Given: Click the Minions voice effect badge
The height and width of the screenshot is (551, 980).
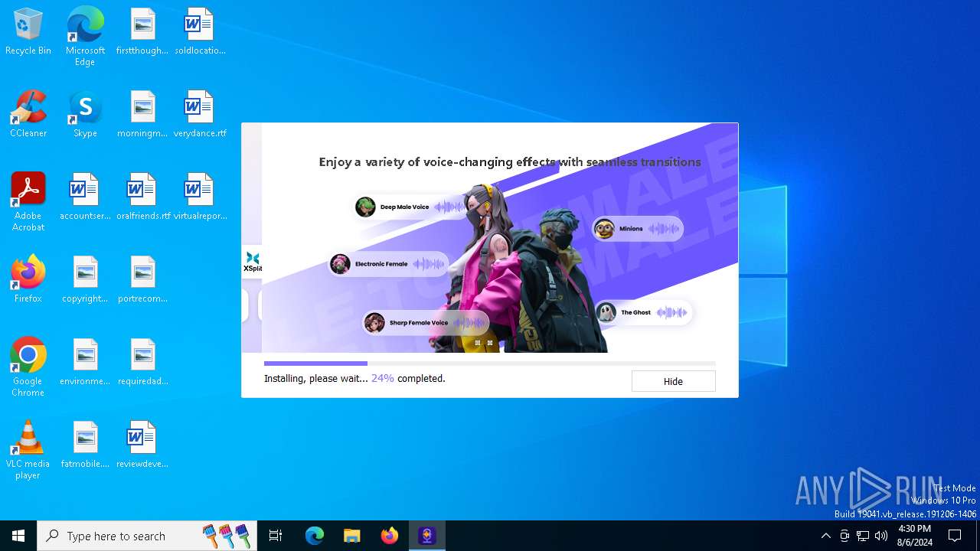Looking at the screenshot, I should tap(637, 229).
